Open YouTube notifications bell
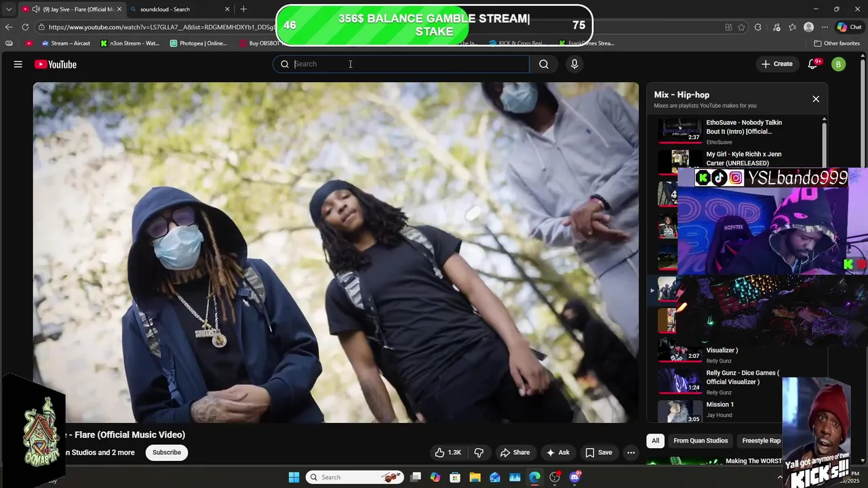Screen dimensions: 868x488 pos(813,64)
